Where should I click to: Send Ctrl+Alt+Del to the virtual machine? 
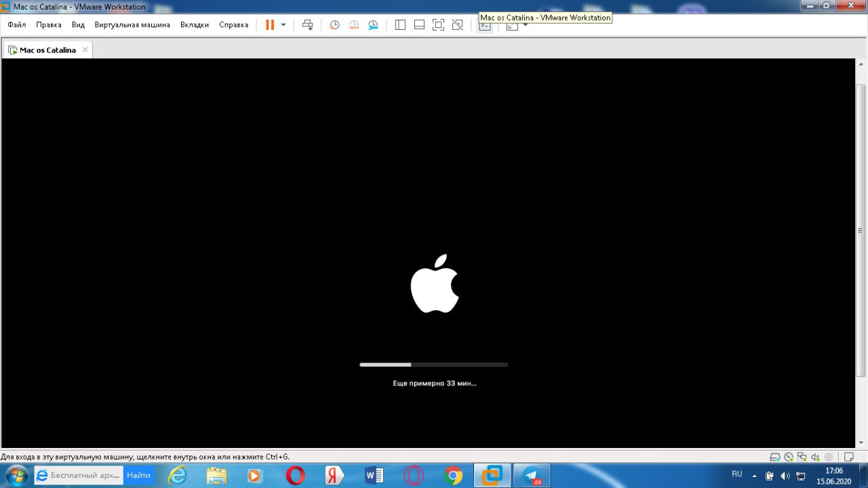308,24
